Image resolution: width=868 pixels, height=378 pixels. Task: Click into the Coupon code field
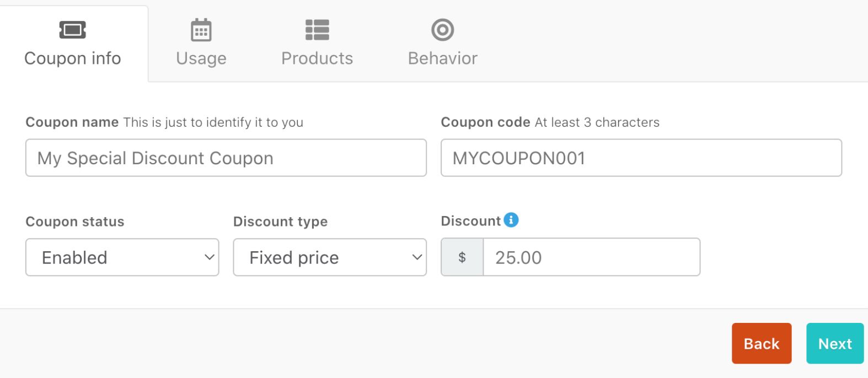tap(641, 158)
